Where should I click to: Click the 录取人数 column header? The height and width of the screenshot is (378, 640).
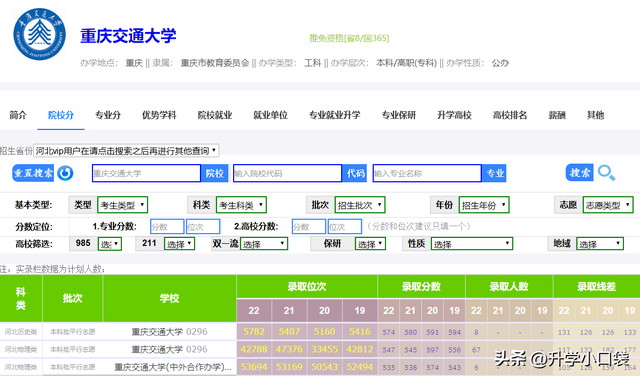point(509,287)
